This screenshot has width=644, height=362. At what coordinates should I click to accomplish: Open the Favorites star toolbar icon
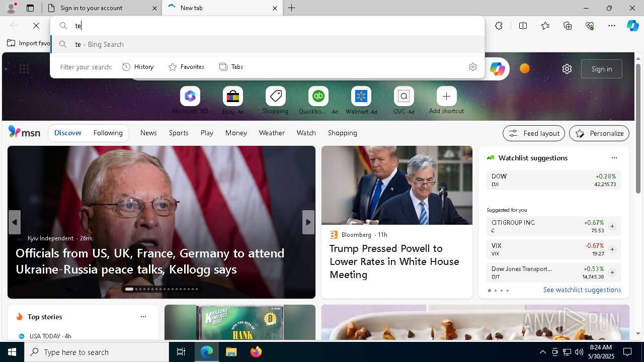[545, 26]
